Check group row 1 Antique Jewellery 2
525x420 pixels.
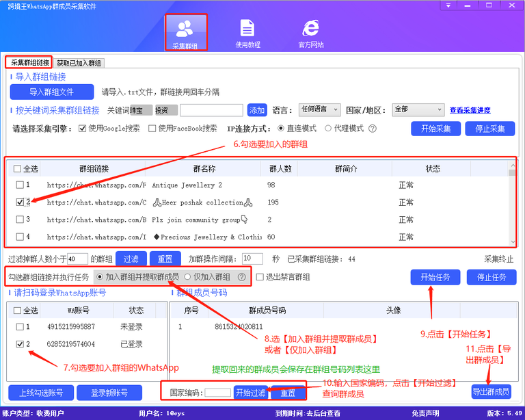[x=20, y=185]
